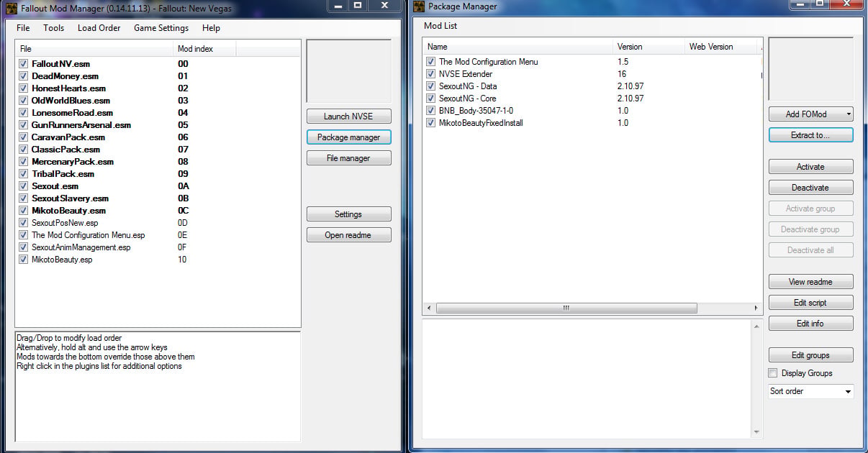Click the Launch NVSE button
This screenshot has width=868, height=453.
(348, 116)
